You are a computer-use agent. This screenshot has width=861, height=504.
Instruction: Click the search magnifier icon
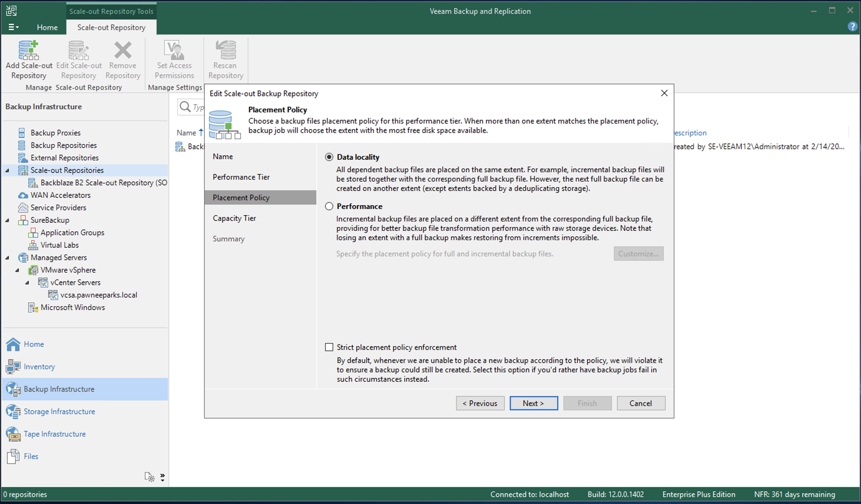click(185, 107)
